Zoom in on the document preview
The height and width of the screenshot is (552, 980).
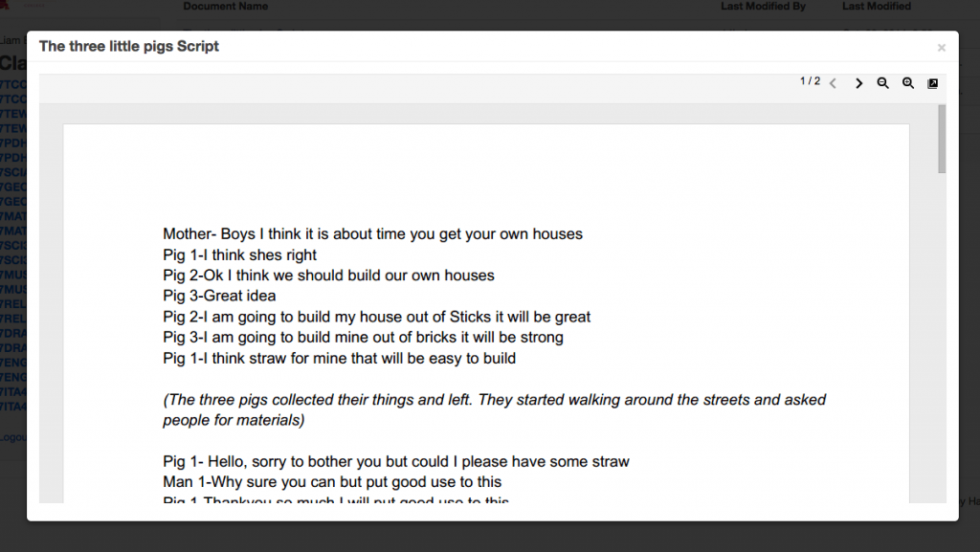tap(908, 83)
